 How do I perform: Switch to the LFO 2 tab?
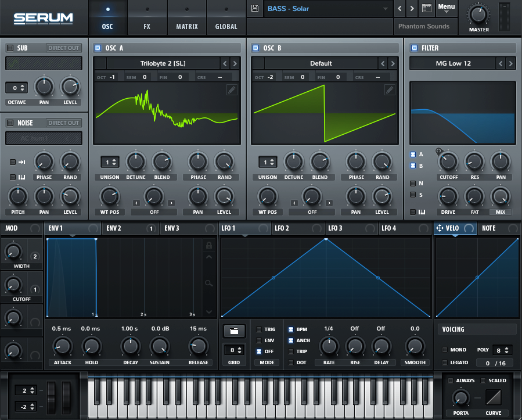coord(282,228)
